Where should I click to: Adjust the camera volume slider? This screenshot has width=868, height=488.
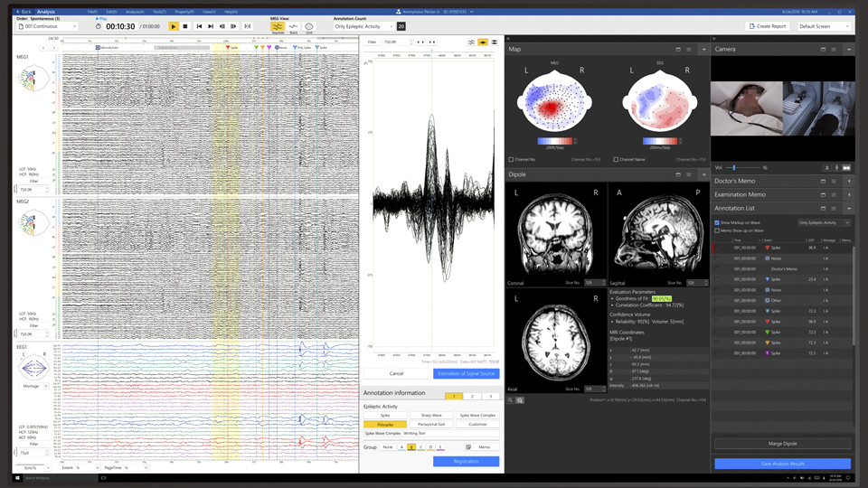[x=734, y=167]
